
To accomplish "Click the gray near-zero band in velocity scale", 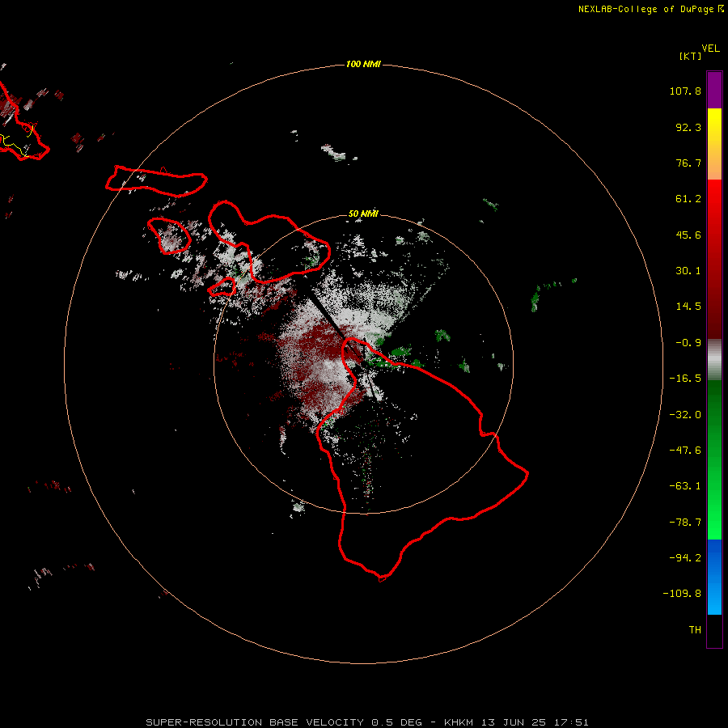I will click(714, 360).
